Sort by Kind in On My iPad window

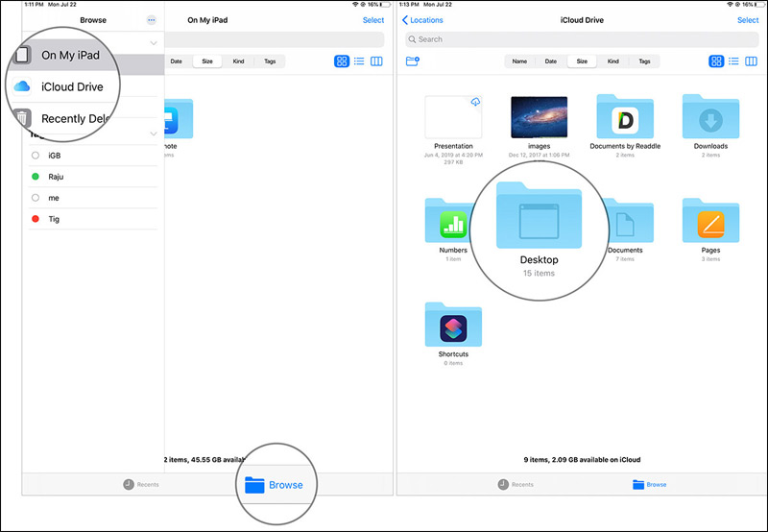click(x=238, y=61)
